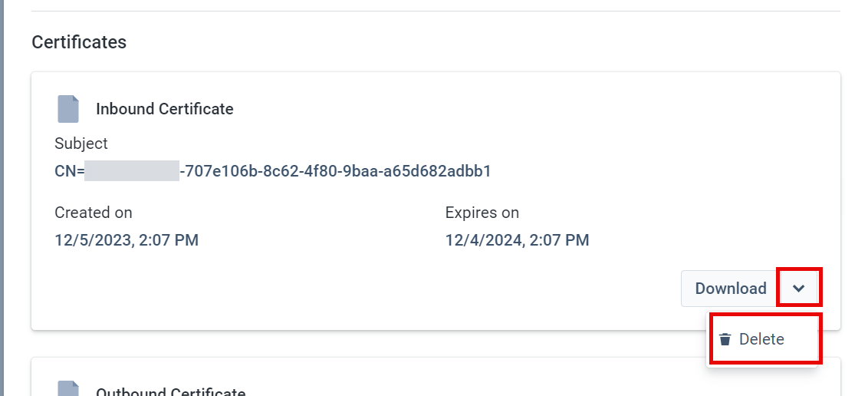
Task: Click the Expires on label
Action: [x=482, y=213]
